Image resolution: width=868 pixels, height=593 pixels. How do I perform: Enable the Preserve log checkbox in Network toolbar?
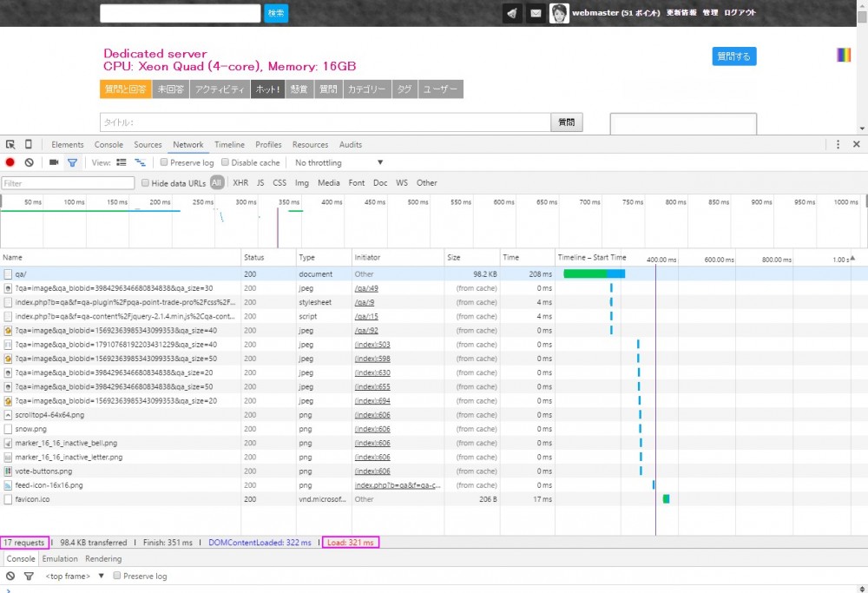[164, 162]
